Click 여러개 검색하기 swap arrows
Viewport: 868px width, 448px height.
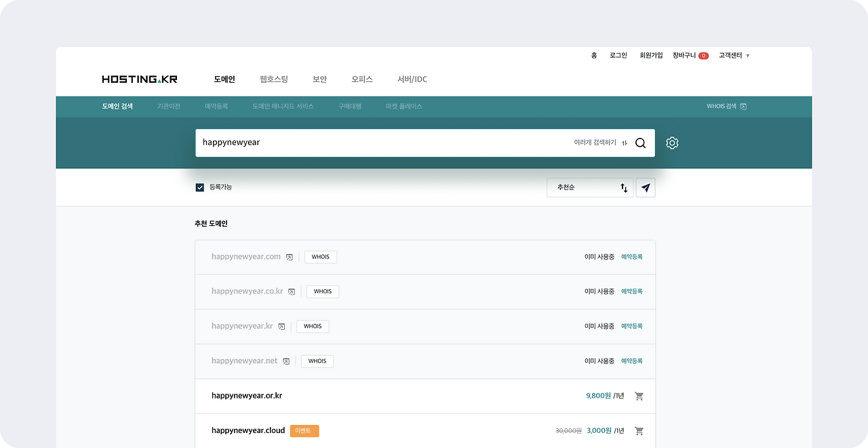(625, 143)
